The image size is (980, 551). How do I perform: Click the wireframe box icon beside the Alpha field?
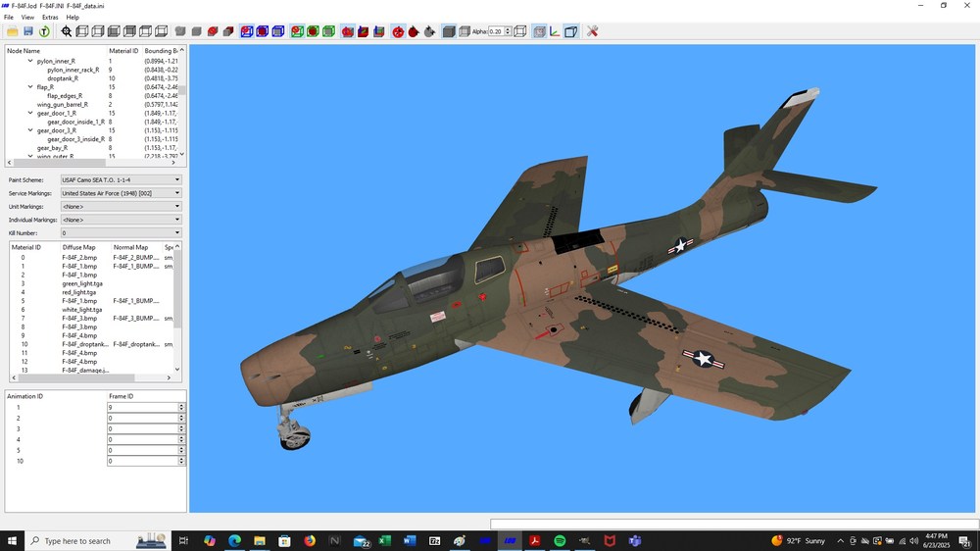[520, 31]
